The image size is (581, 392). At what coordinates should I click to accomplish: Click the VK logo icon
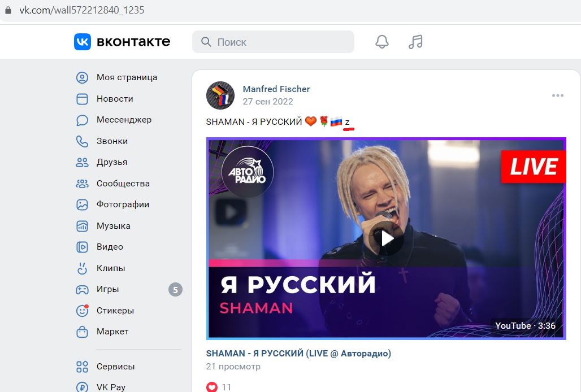click(83, 41)
